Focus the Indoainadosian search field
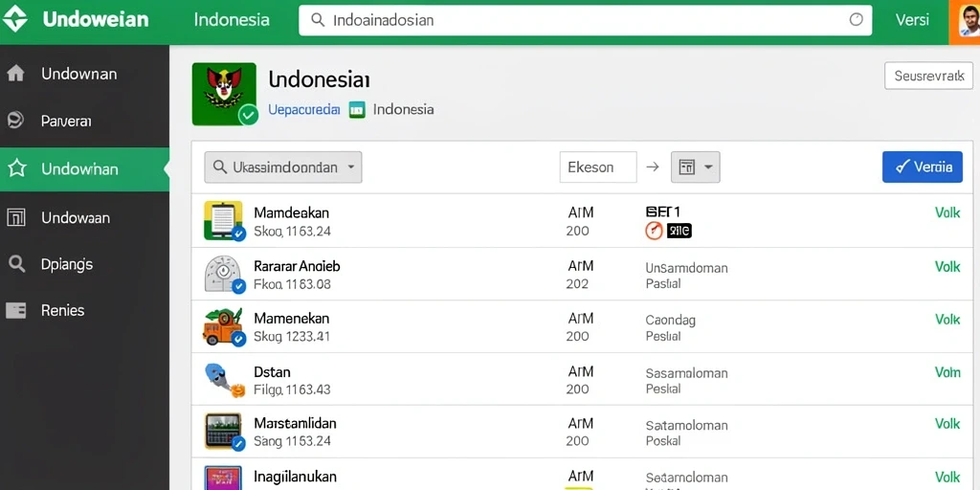Viewport: 980px width, 490px height. 585,20
